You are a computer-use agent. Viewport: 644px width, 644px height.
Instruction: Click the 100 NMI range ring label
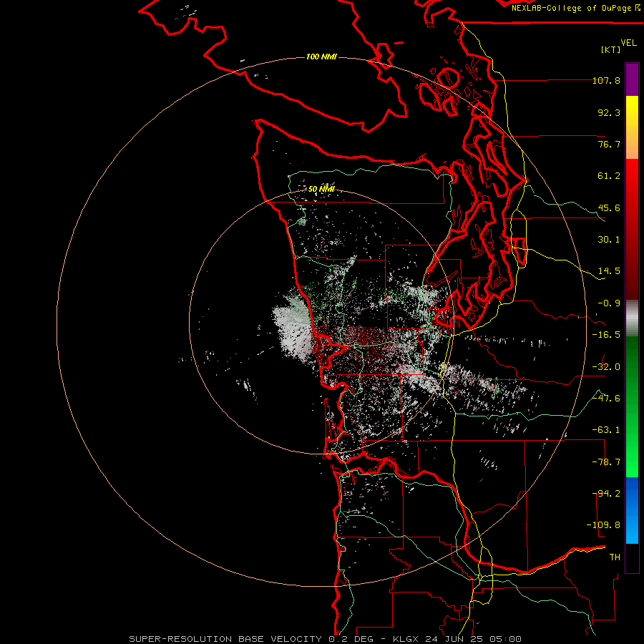pos(321,57)
